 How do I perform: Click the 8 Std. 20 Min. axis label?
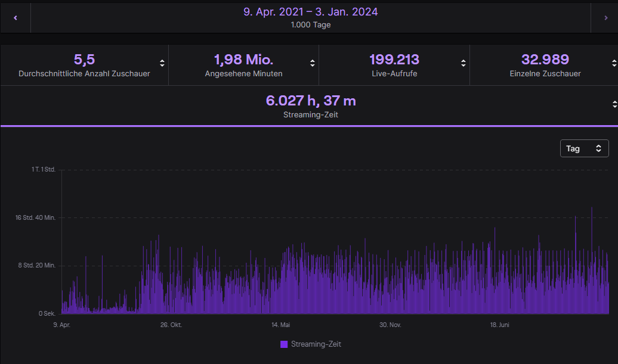pyautogui.click(x=36, y=265)
